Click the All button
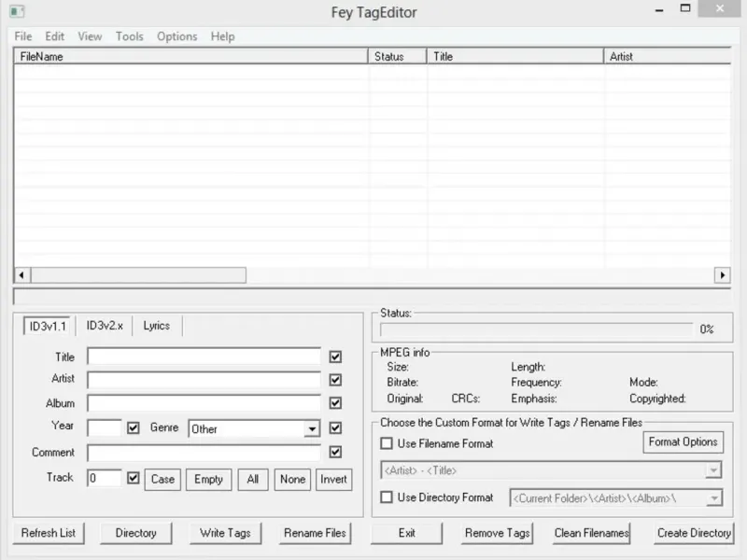The width and height of the screenshot is (747, 560). (x=253, y=479)
